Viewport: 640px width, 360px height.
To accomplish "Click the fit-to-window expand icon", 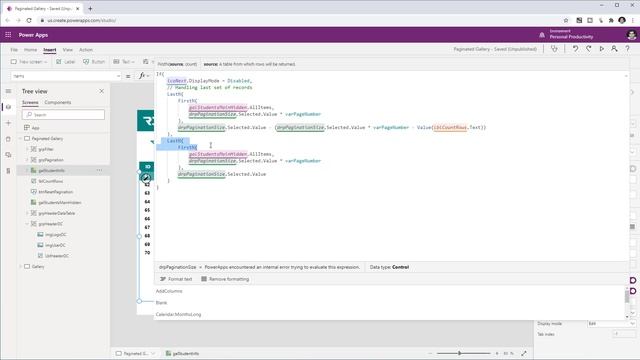I will [524, 353].
